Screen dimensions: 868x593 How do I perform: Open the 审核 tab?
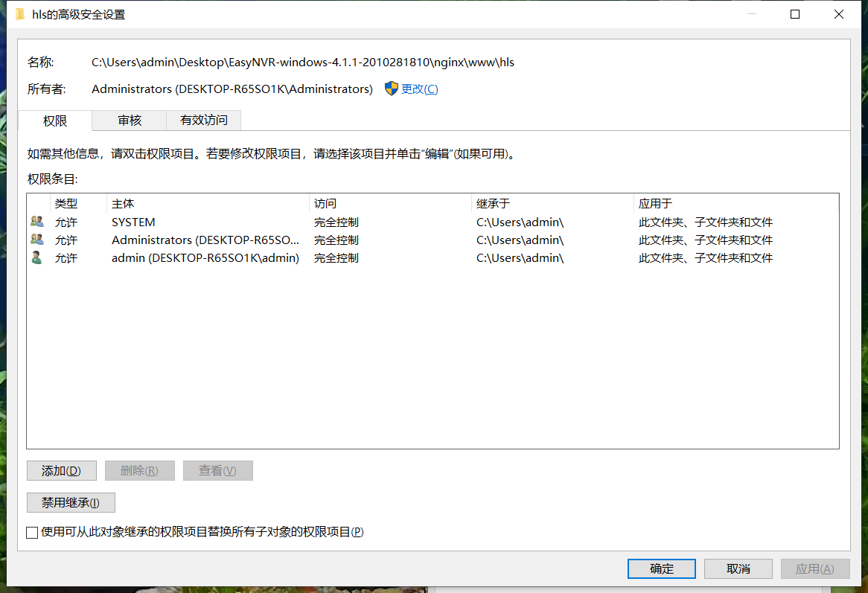[130, 120]
